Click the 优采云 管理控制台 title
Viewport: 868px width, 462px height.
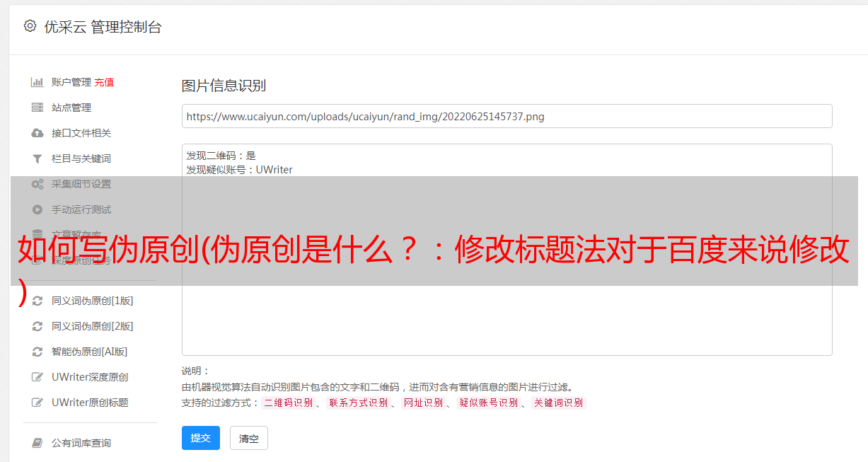coord(103,27)
